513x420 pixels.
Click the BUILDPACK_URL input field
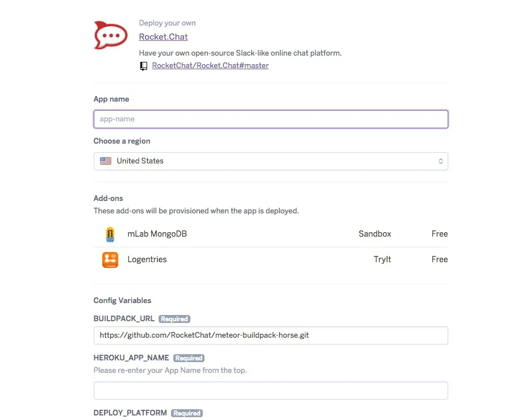271,335
